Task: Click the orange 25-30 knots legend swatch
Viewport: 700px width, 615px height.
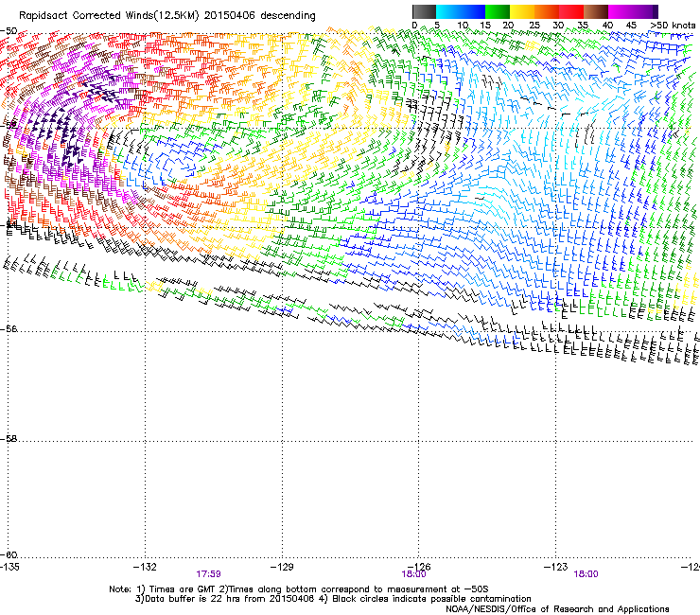Action: (547, 11)
